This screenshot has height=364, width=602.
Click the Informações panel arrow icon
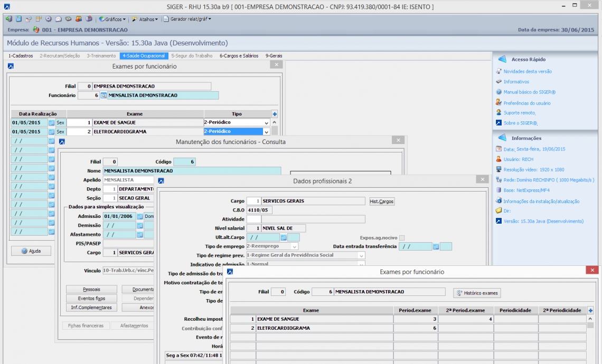[502, 138]
